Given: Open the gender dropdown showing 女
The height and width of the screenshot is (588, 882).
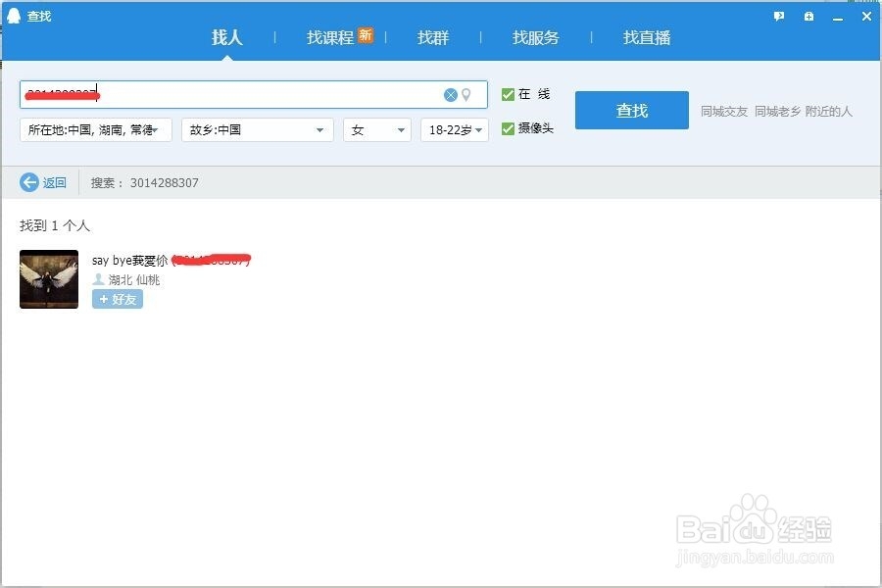Looking at the screenshot, I should tap(376, 129).
